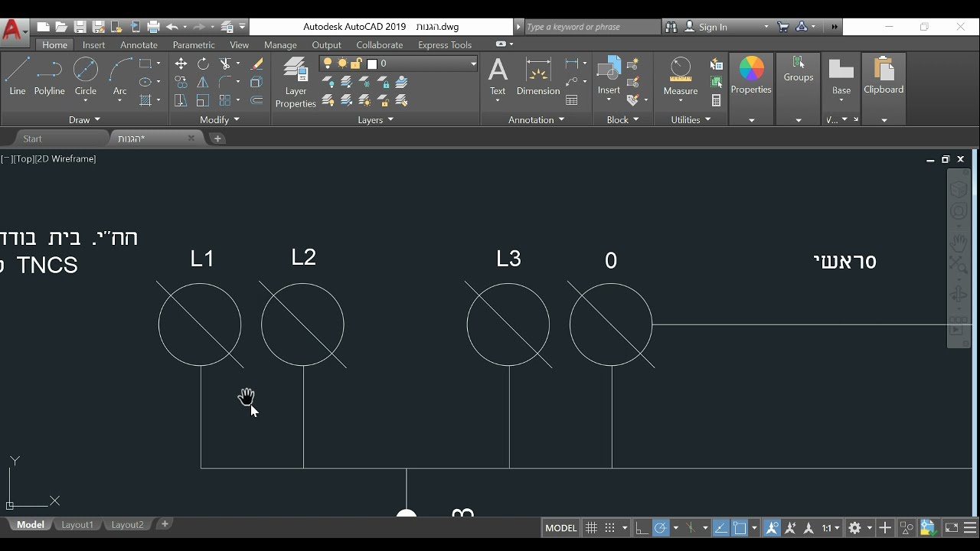Viewport: 980px width, 551px height.
Task: Expand the Draw panel
Action: (x=84, y=119)
